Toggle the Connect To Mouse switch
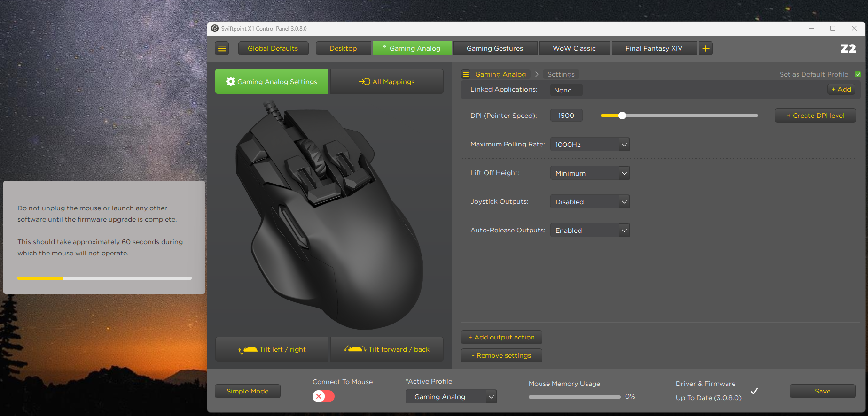This screenshot has height=416, width=868. [x=323, y=396]
